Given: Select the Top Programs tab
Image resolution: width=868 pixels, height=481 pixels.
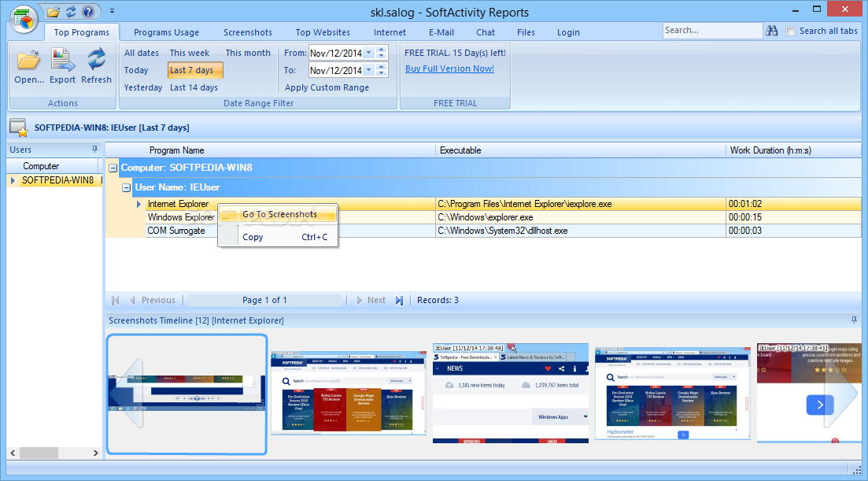Looking at the screenshot, I should pyautogui.click(x=81, y=32).
